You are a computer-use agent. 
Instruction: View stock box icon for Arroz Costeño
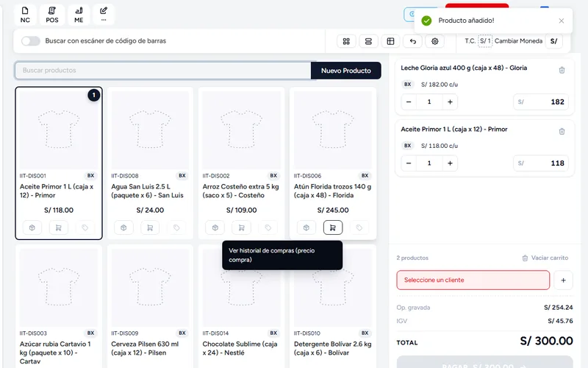pos(215,227)
